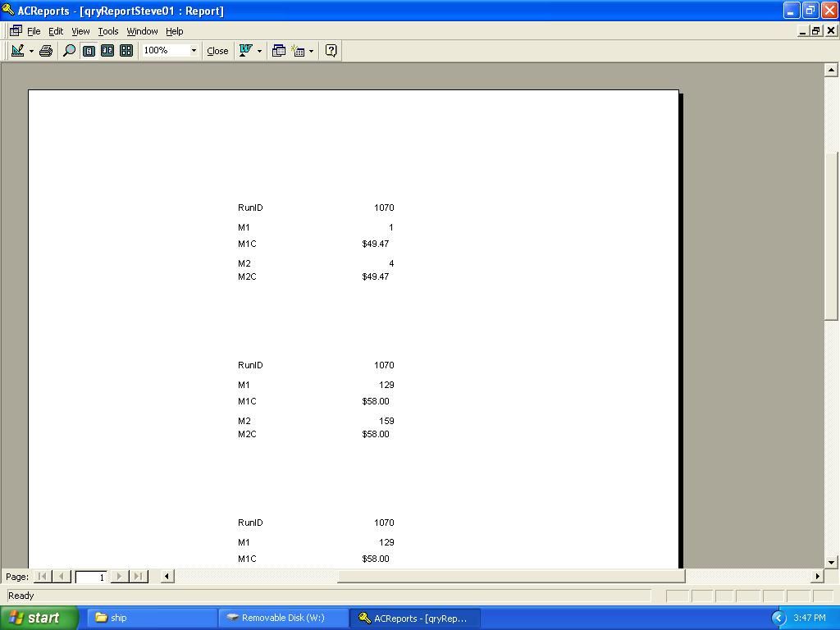
Task: Select One Page view
Action: click(89, 50)
